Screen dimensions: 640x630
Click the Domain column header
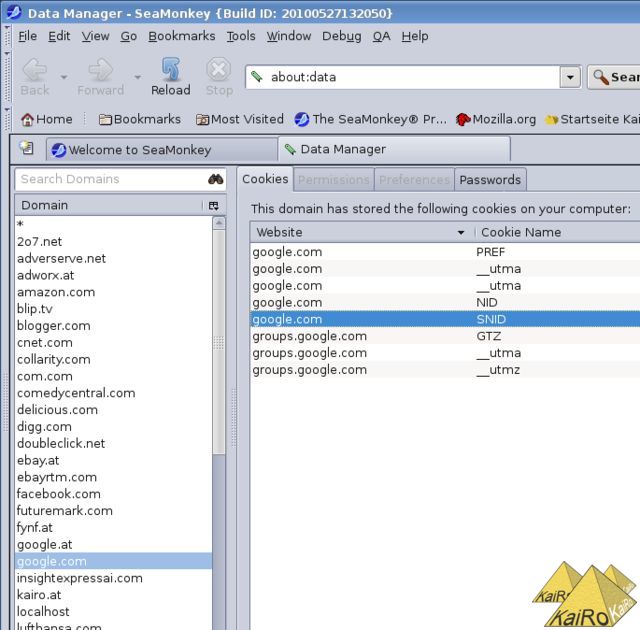click(x=109, y=205)
